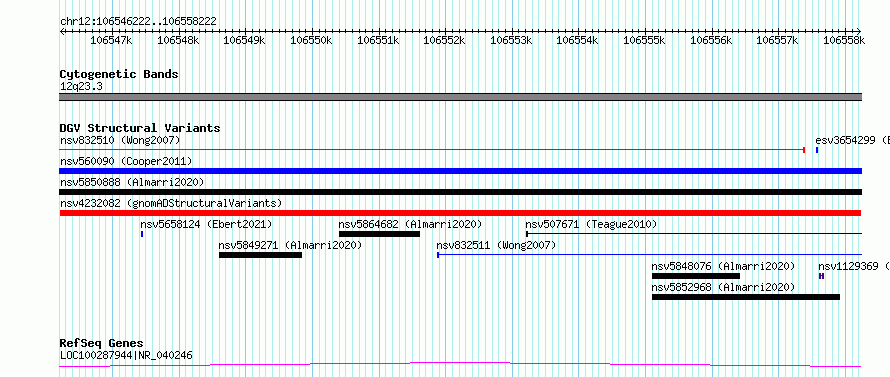The width and height of the screenshot is (890, 377).
Task: Click the 106548k ruler tick label
Action: [x=178, y=40]
